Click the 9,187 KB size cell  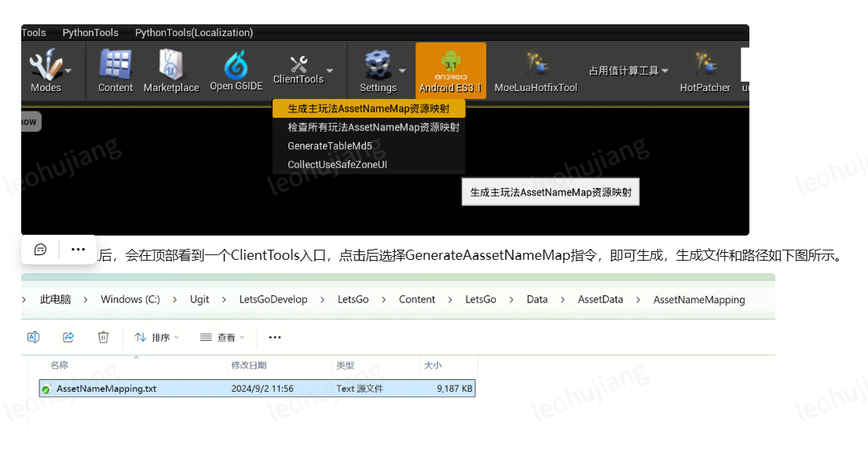[455, 388]
